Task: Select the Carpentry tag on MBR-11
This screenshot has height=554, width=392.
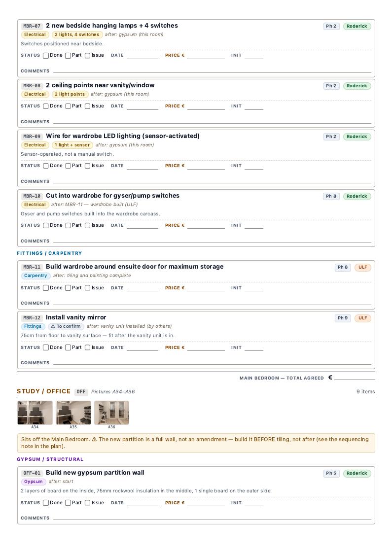Action: [36, 276]
